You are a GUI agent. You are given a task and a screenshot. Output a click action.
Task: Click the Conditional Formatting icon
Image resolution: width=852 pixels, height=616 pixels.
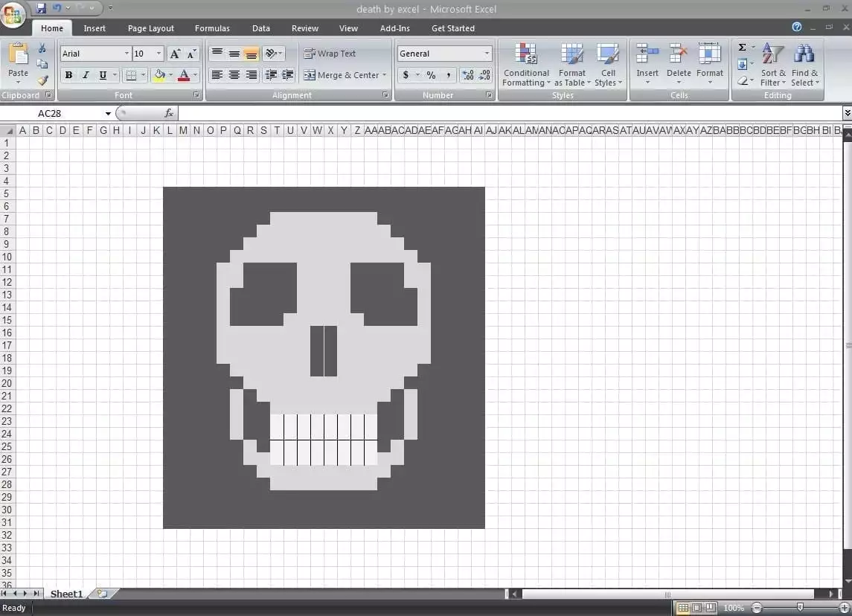tap(526, 54)
